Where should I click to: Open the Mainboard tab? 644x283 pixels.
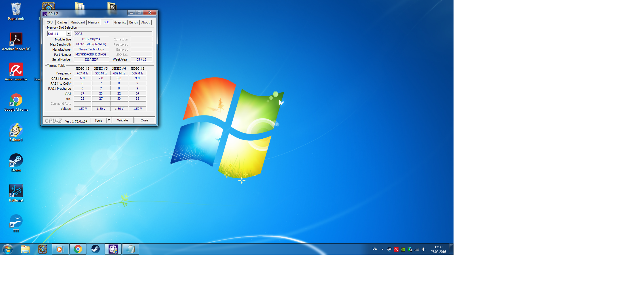(78, 22)
